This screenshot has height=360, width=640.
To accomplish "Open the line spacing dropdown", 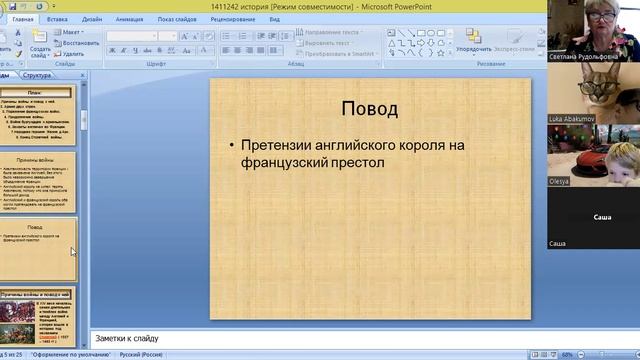I will [x=286, y=36].
